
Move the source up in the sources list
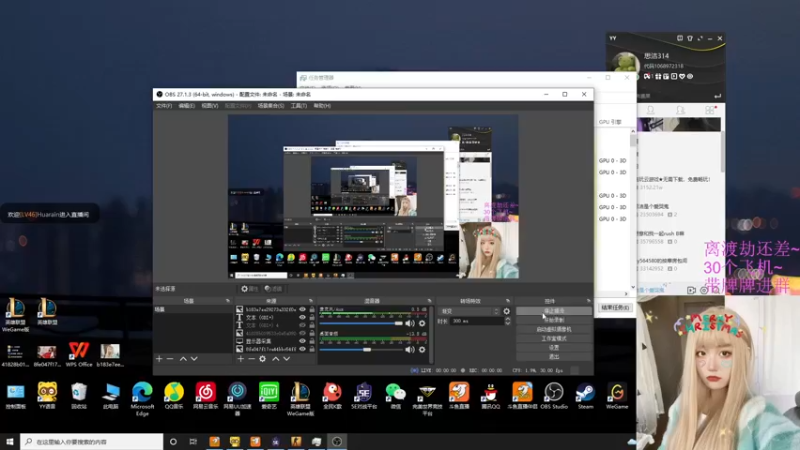[x=276, y=359]
